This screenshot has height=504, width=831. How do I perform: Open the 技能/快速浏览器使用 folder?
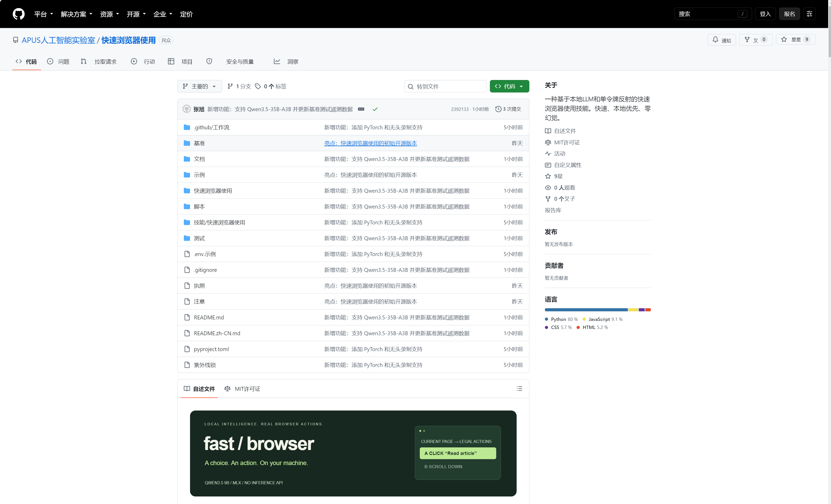pos(219,222)
